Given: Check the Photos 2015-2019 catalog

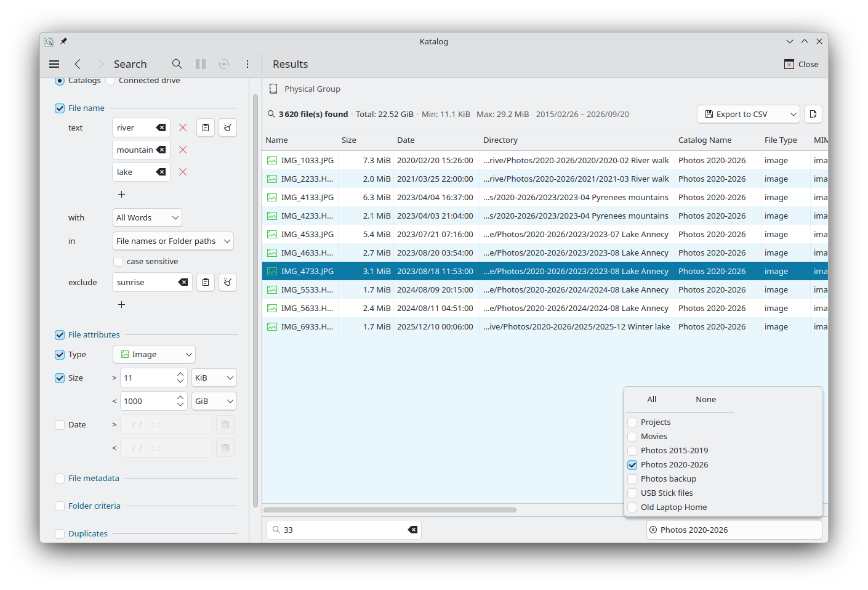Looking at the screenshot, I should coord(632,450).
